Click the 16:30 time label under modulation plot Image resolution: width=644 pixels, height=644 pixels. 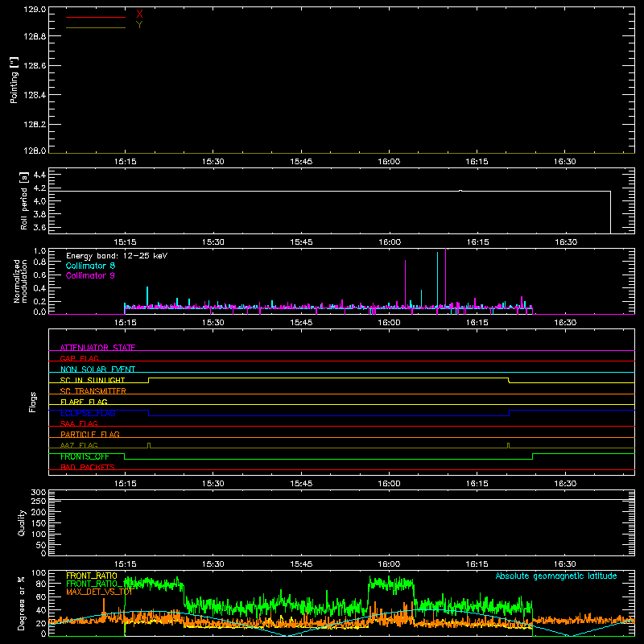(565, 323)
